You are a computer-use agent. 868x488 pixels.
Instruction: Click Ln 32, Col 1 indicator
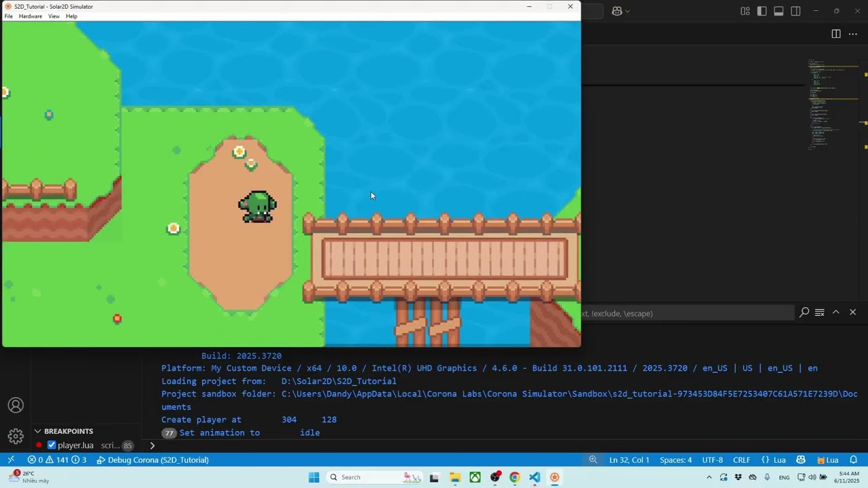pos(629,460)
